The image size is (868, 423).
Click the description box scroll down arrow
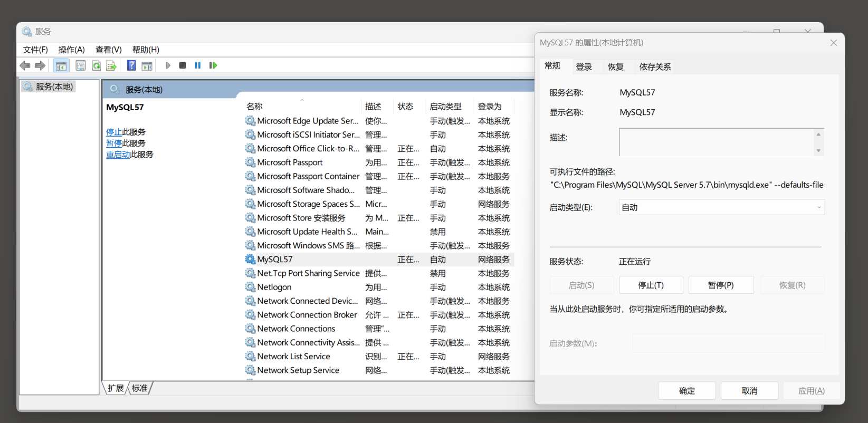pyautogui.click(x=818, y=150)
